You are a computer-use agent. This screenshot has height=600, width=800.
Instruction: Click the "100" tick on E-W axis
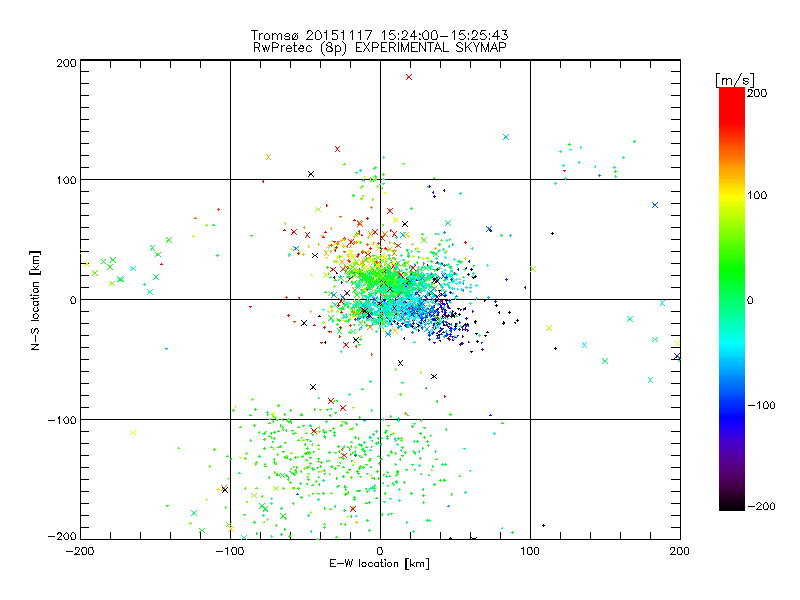(x=530, y=551)
